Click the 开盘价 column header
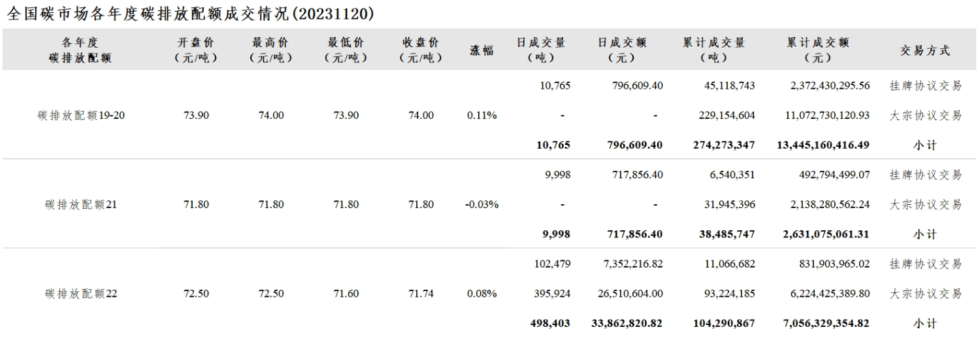The width and height of the screenshot is (980, 338). [196, 50]
